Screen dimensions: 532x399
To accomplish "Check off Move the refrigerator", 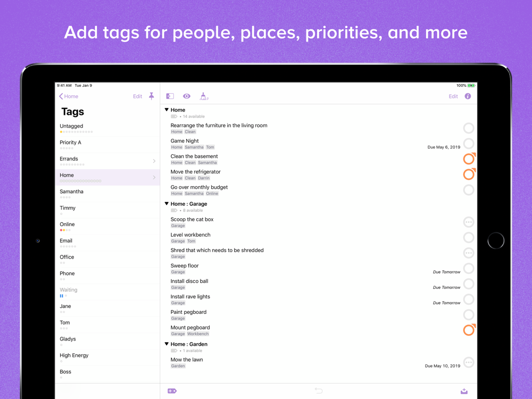I will [x=469, y=174].
